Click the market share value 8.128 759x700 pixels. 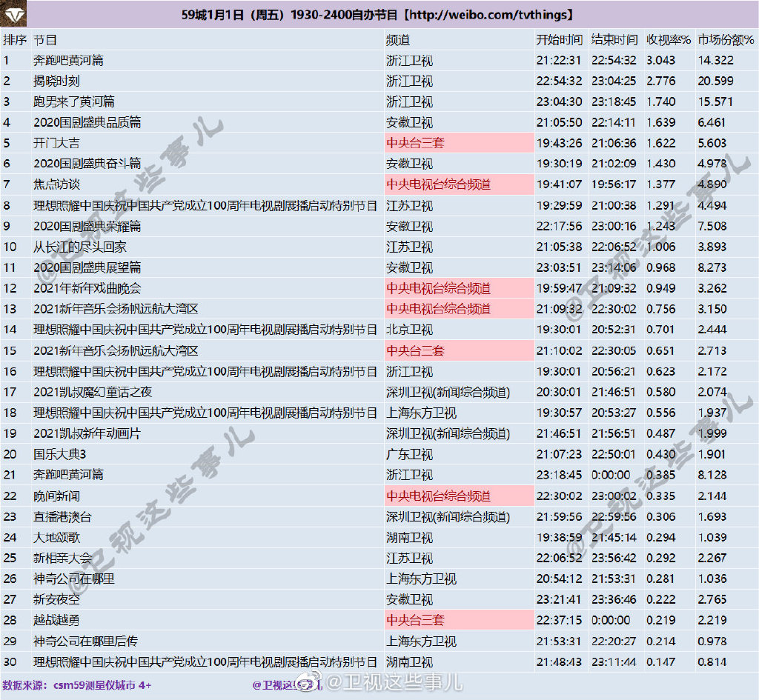click(712, 475)
